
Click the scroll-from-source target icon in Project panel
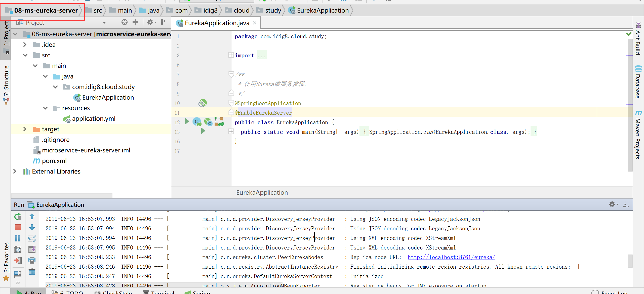pos(124,22)
